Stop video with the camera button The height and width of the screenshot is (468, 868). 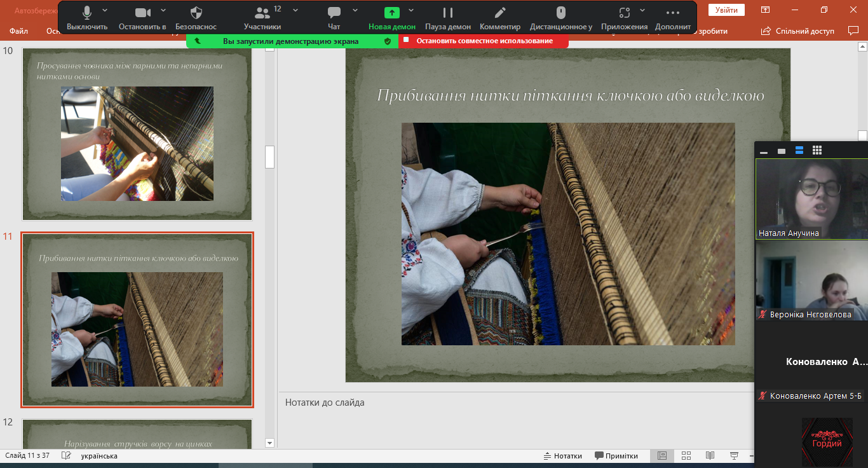click(x=142, y=17)
